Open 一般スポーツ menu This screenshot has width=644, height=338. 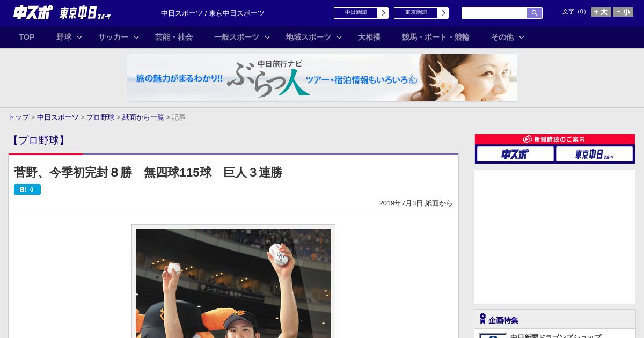pyautogui.click(x=237, y=37)
